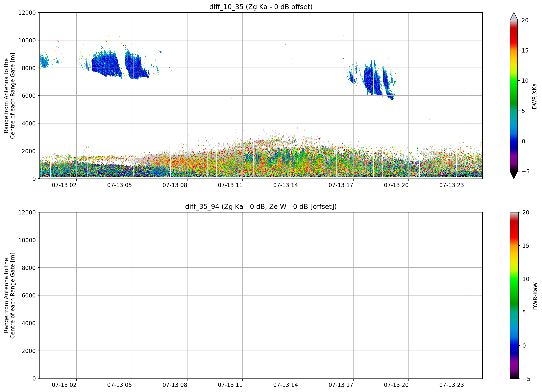The image size is (542, 392).
Task: Click the top plot's 07-13 20 tick label
Action: point(396,185)
